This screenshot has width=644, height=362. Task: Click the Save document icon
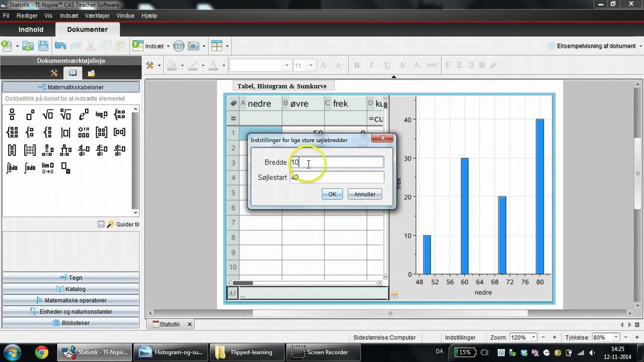(x=43, y=46)
